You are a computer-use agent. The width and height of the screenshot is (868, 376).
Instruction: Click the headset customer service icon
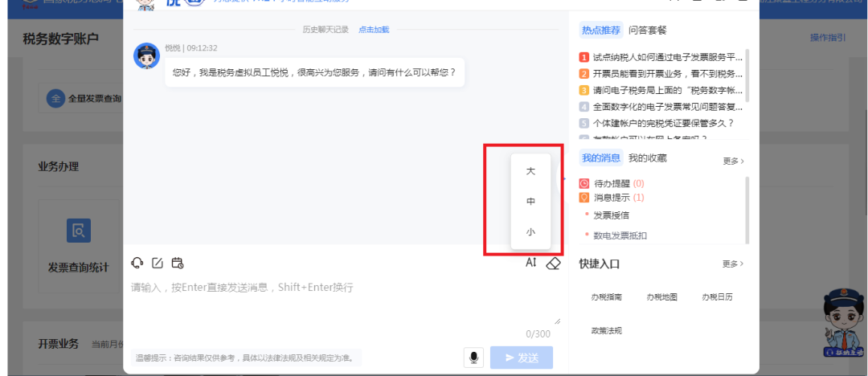pyautogui.click(x=137, y=263)
